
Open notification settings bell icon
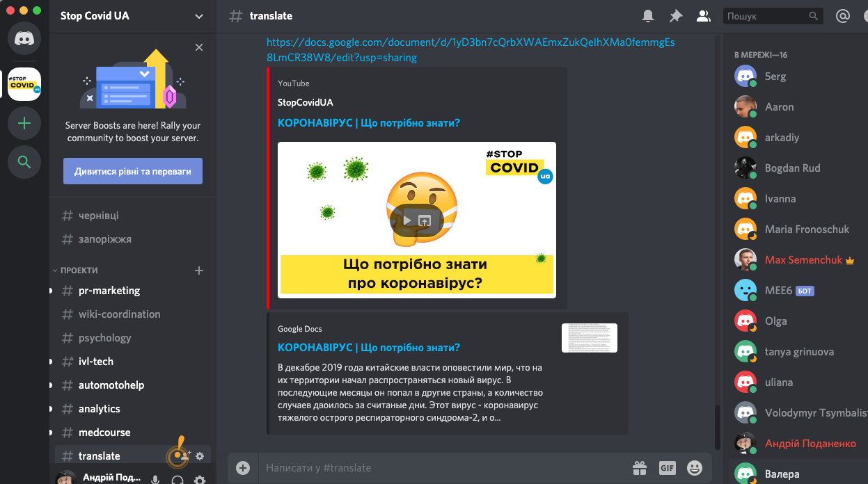tap(648, 16)
